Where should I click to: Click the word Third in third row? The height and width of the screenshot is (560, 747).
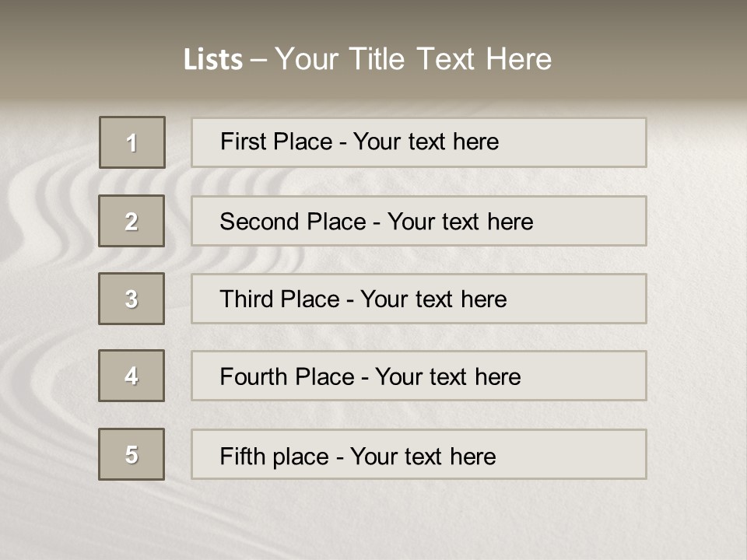coord(246,299)
